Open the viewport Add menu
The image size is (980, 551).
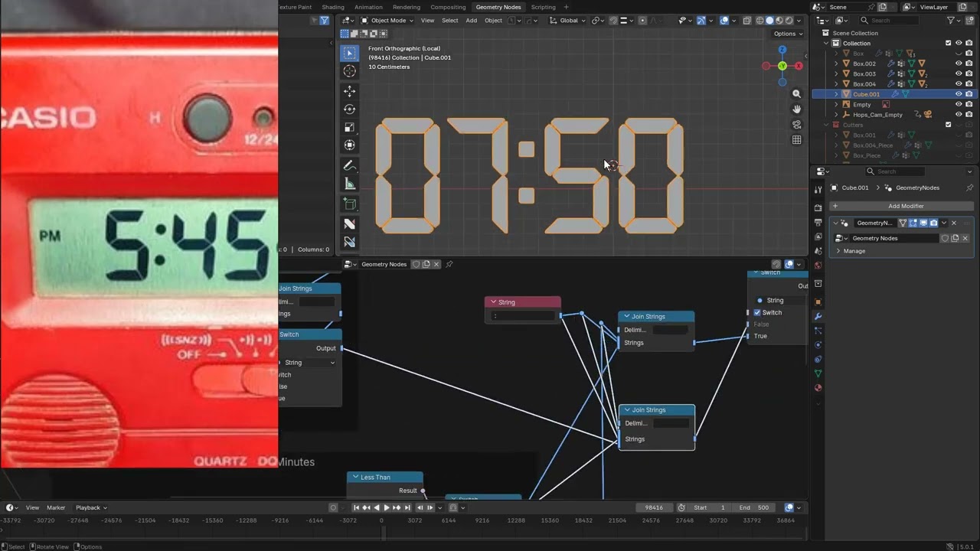pyautogui.click(x=472, y=21)
